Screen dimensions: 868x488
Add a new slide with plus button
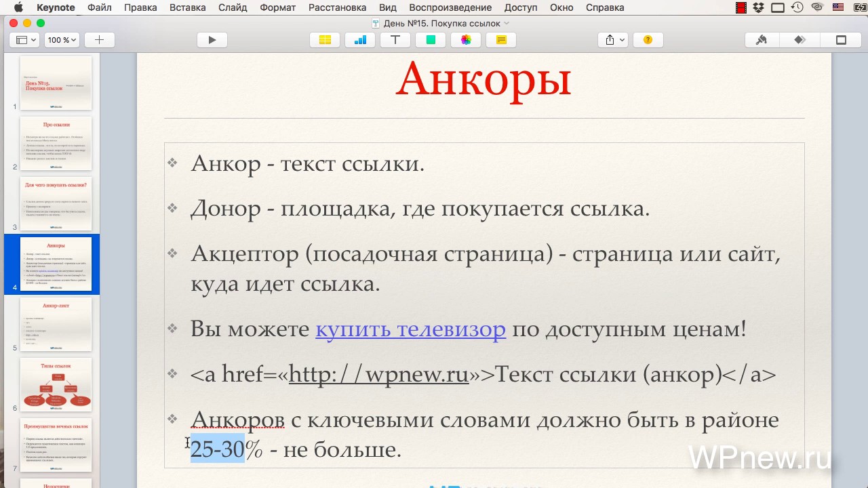pyautogui.click(x=99, y=40)
